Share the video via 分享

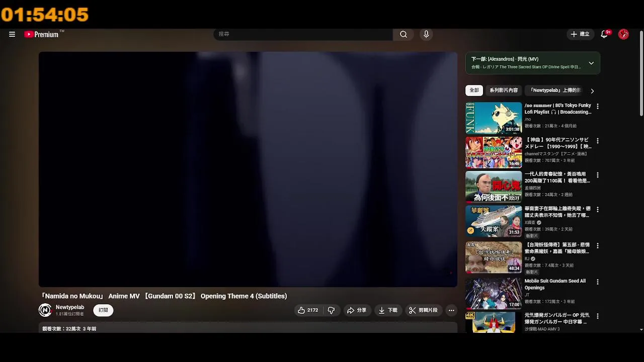[x=357, y=310]
